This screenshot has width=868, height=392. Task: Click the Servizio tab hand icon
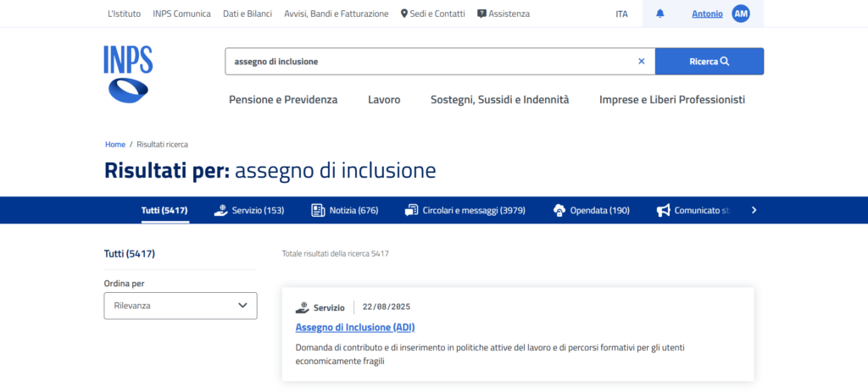(x=221, y=210)
